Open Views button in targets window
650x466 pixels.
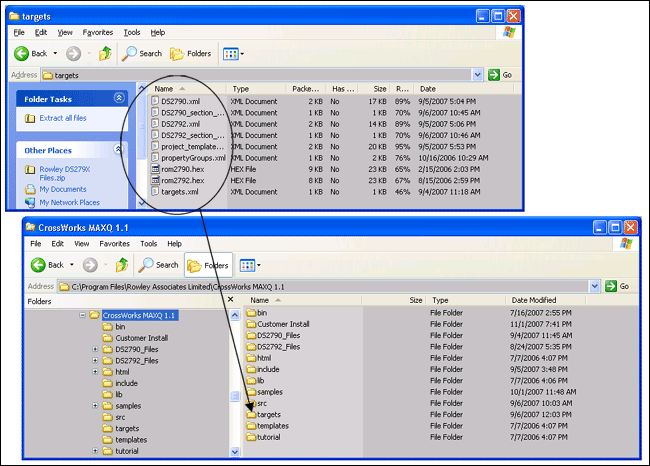point(233,53)
